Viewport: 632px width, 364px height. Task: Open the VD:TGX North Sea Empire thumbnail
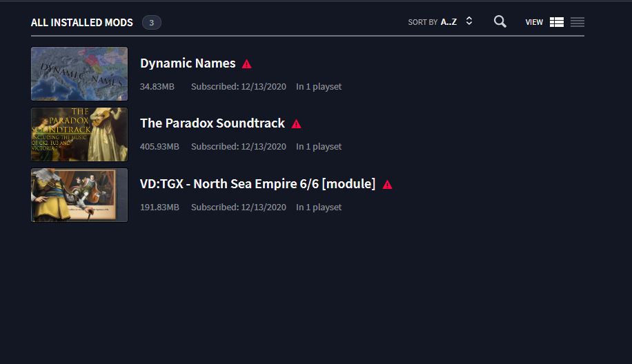(x=79, y=195)
